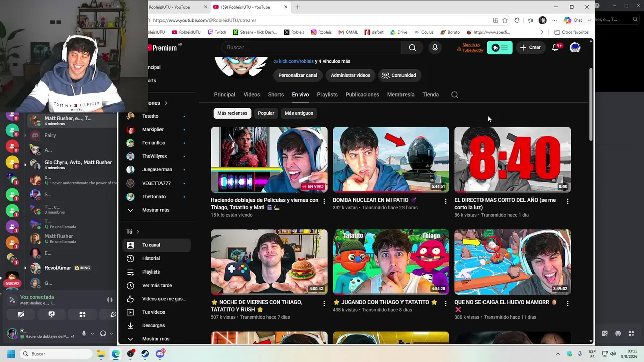The height and width of the screenshot is (362, 644).
Task: Open options for 'EL DIRECTO MAS CORTO' video
Action: [567, 201]
